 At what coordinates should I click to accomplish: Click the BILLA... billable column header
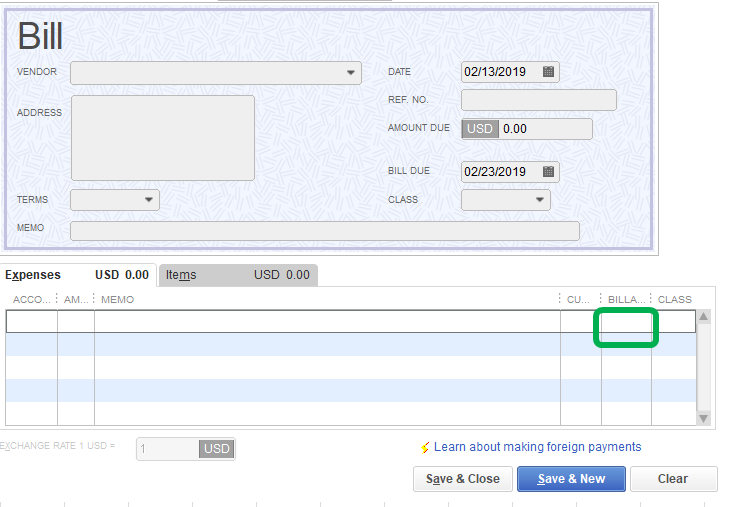[626, 299]
